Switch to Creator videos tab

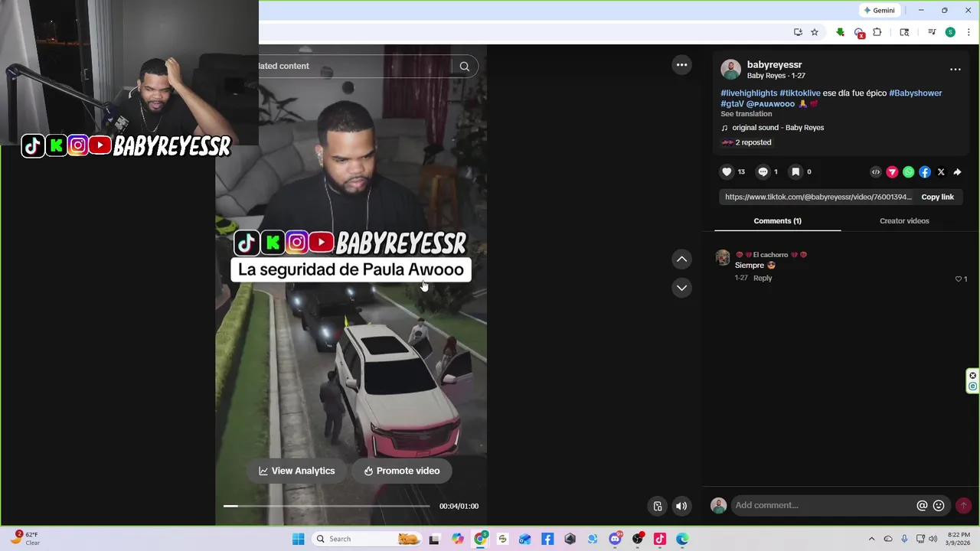(x=904, y=221)
